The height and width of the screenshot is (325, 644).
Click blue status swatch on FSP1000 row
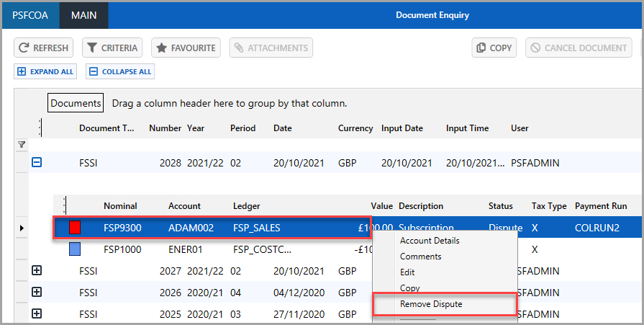click(x=75, y=249)
